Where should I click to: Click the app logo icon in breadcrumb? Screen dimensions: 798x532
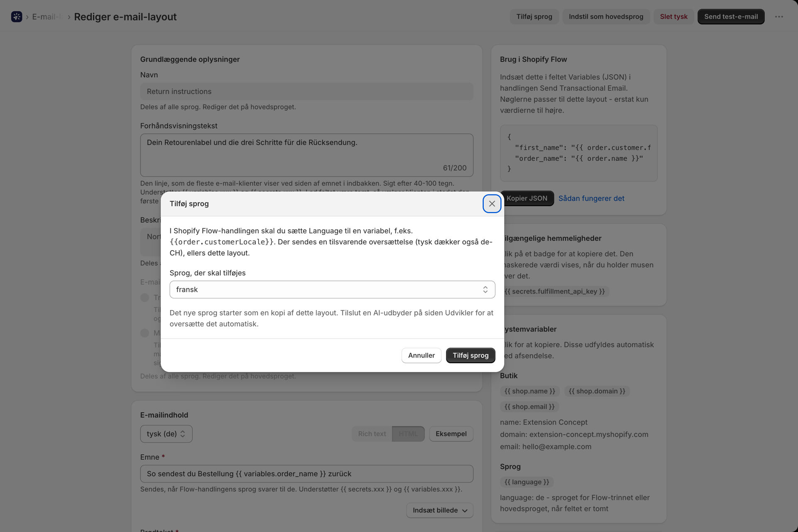click(17, 17)
